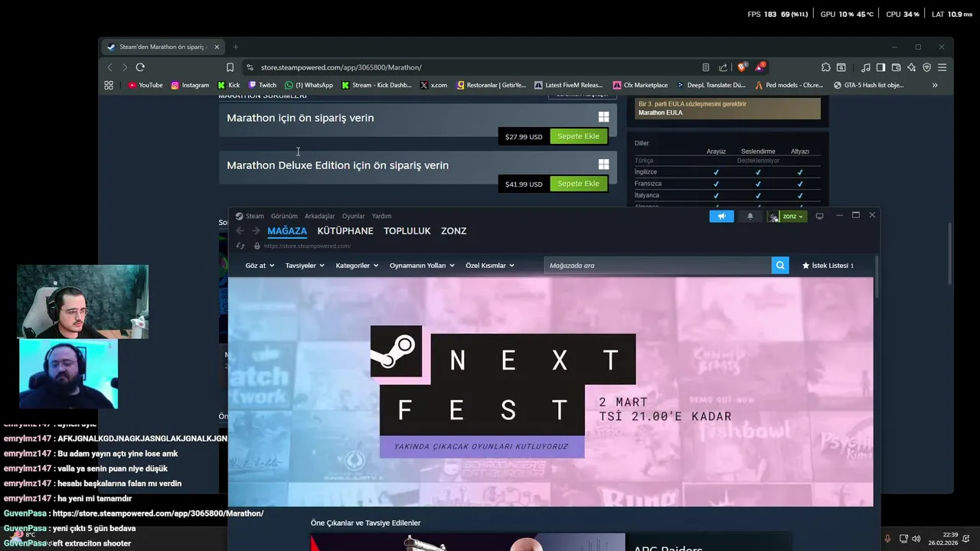This screenshot has height=551, width=980.
Task: Add Marathon $27.99 pre-order to cart
Action: click(578, 136)
